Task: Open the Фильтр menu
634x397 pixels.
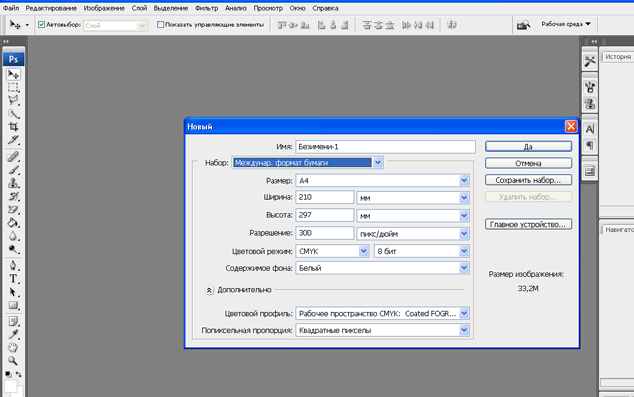Action: 206,8
